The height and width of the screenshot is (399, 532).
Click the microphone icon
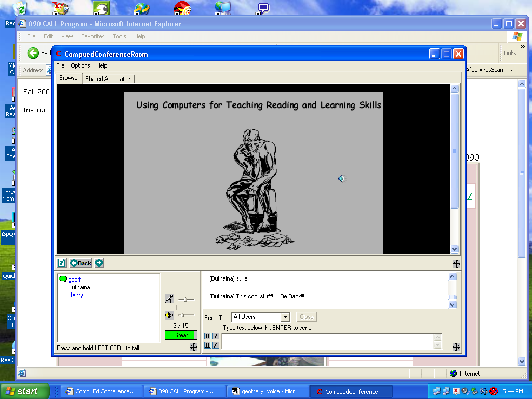169,299
